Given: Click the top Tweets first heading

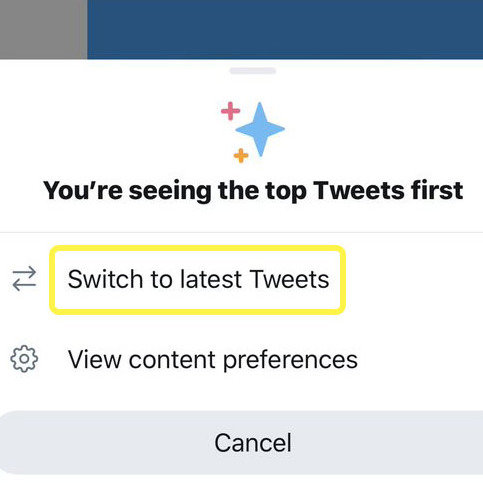Looking at the screenshot, I should click(x=253, y=191).
